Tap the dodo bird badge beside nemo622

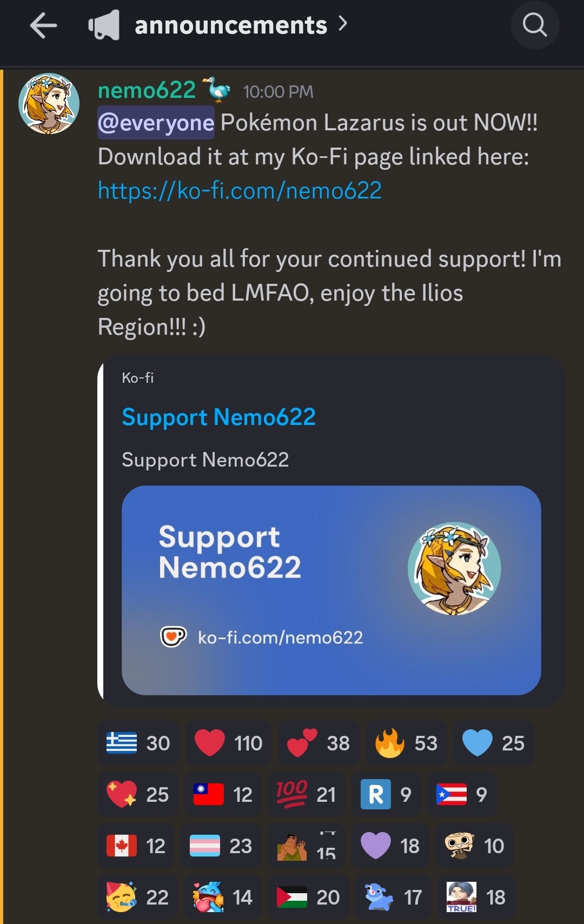(x=217, y=89)
